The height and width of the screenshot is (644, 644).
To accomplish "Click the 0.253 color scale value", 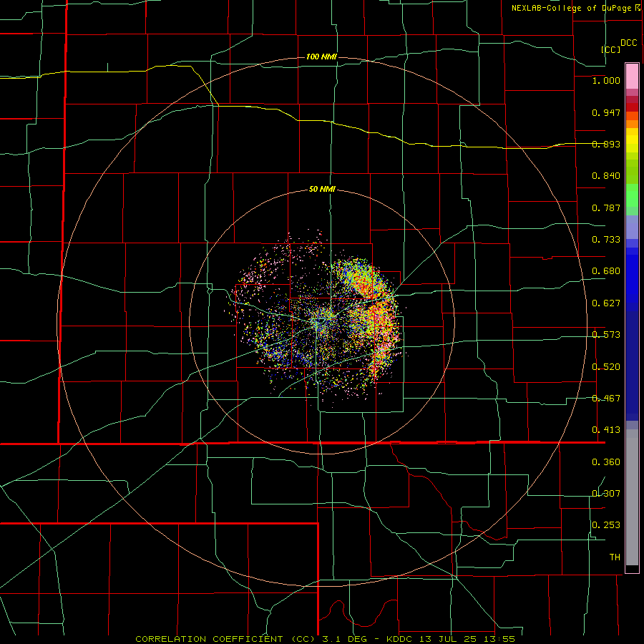I will tap(606, 525).
